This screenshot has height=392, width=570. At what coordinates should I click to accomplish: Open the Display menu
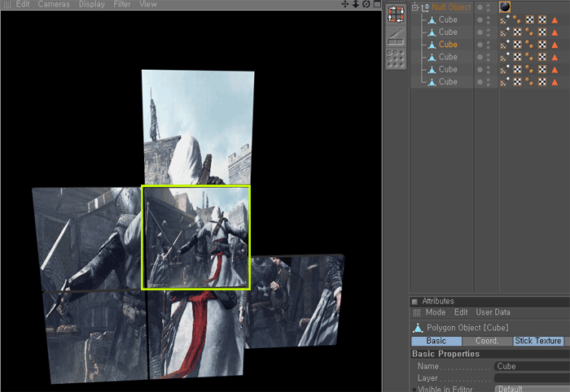coord(91,4)
